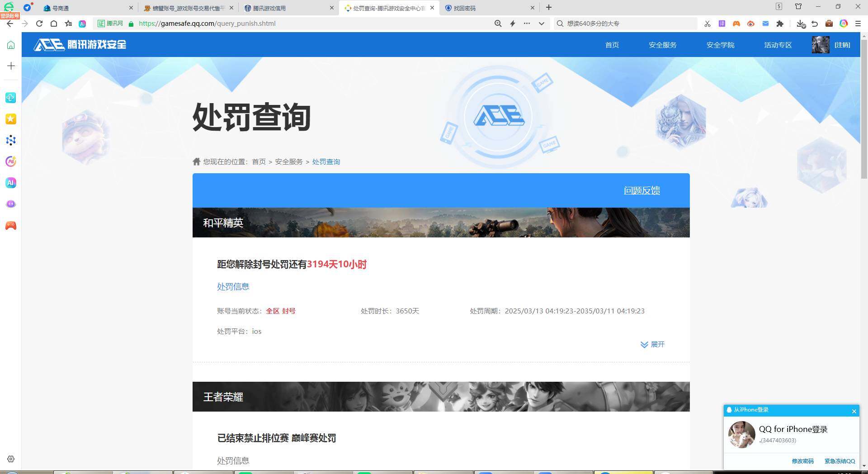Open the favorites star list icon
Image resolution: width=868 pixels, height=474 pixels.
point(68,24)
